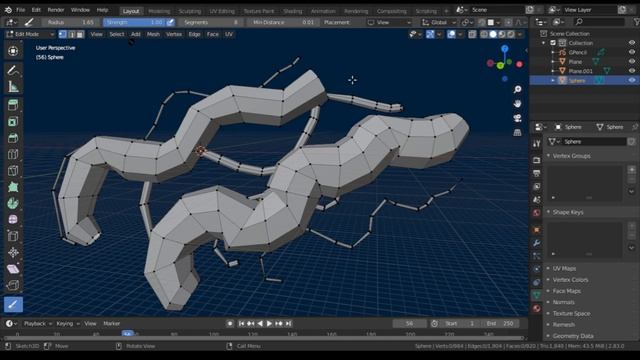Enable edge select mode

tap(71, 34)
